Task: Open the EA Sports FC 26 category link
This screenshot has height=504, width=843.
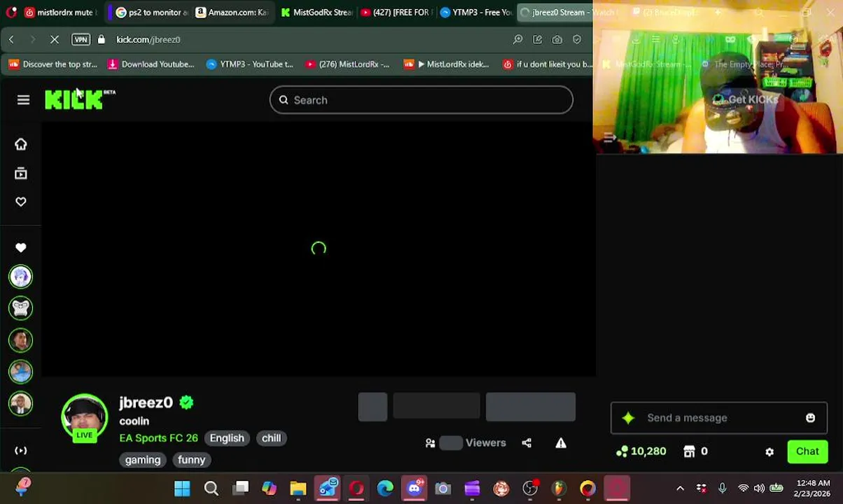Action: click(159, 438)
